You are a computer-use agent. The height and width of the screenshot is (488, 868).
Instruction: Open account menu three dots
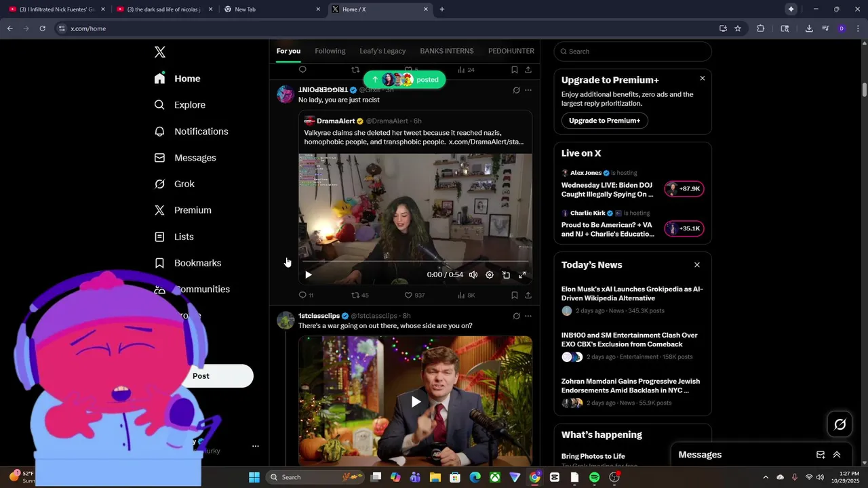[x=256, y=446]
